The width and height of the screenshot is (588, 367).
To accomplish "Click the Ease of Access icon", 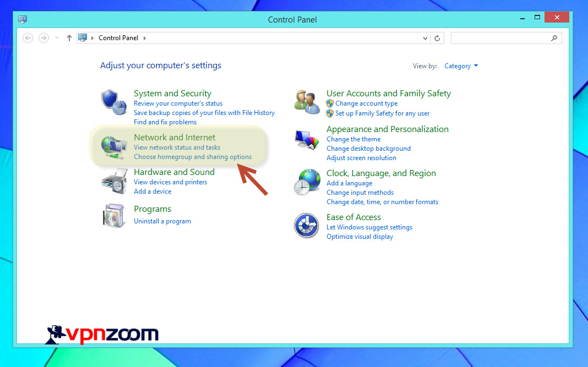I will point(306,225).
